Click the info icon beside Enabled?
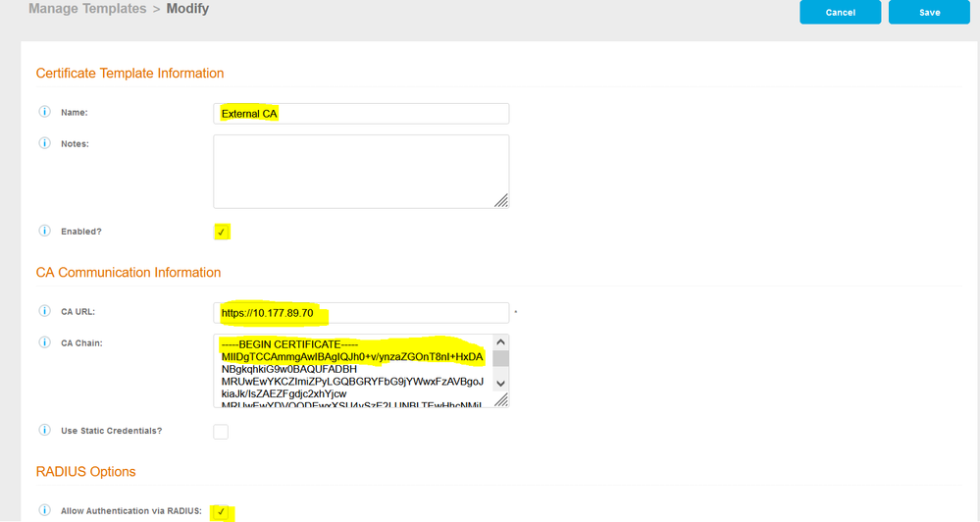 44,231
